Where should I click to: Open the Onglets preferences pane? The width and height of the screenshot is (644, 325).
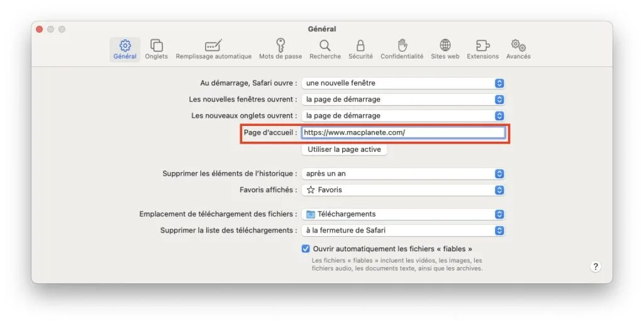tap(156, 49)
